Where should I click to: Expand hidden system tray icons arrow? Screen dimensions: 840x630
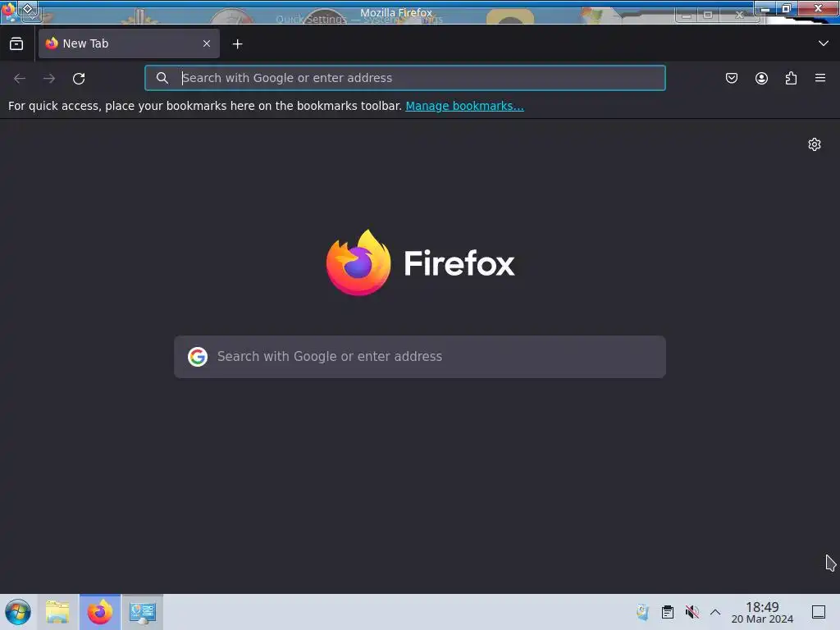[715, 612]
